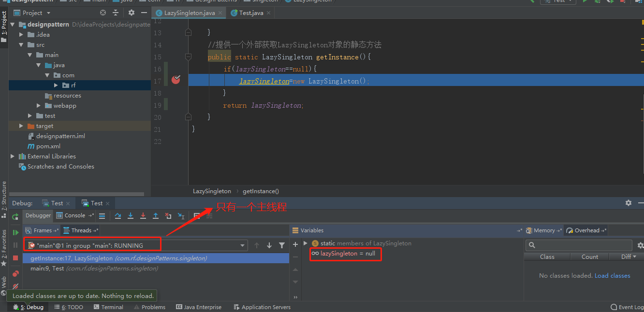Toggle Mute Breakpoints in debugger
The height and width of the screenshot is (312, 644).
tap(15, 286)
